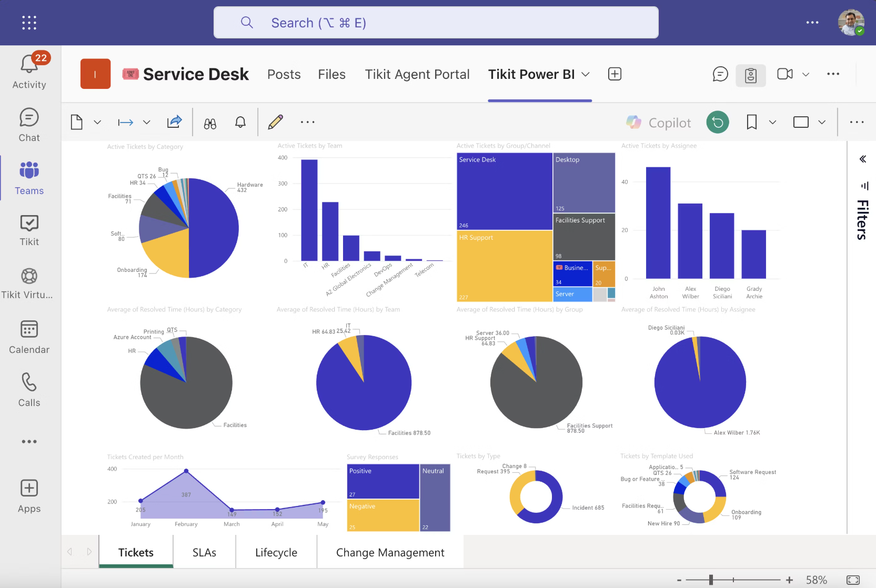This screenshot has width=876, height=588.
Task: Switch to the Files tab
Action: pyautogui.click(x=332, y=74)
